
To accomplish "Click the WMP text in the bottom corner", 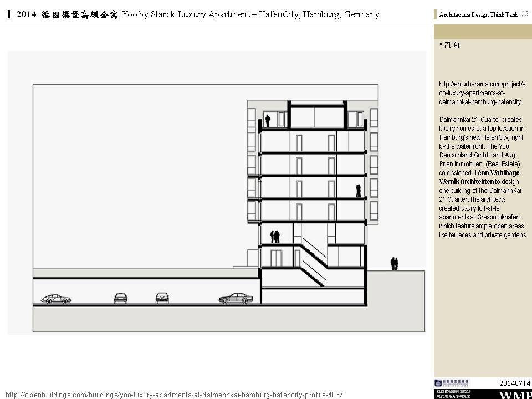I will [515, 395].
